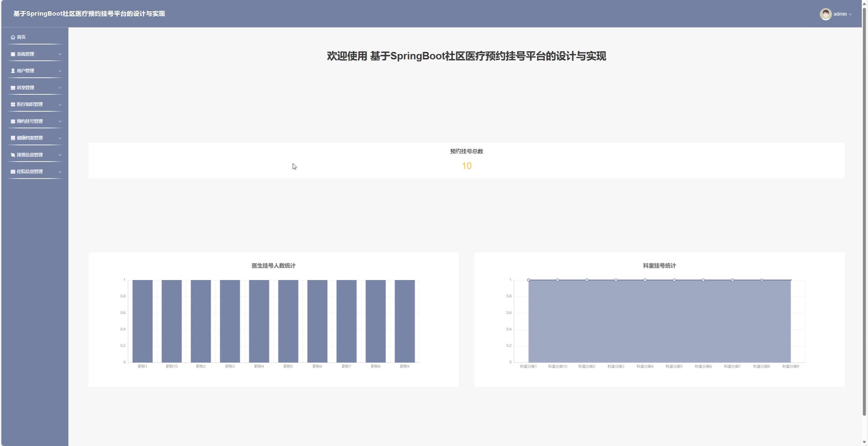Expand the 系统管理 chevron arrow
This screenshot has width=868, height=446.
pyautogui.click(x=60, y=54)
